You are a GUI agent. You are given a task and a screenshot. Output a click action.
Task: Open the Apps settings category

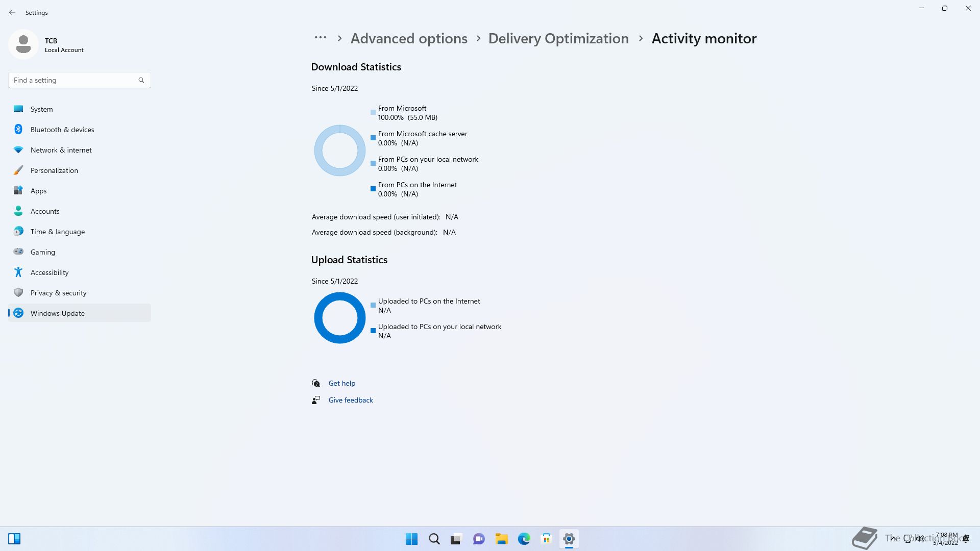tap(79, 191)
